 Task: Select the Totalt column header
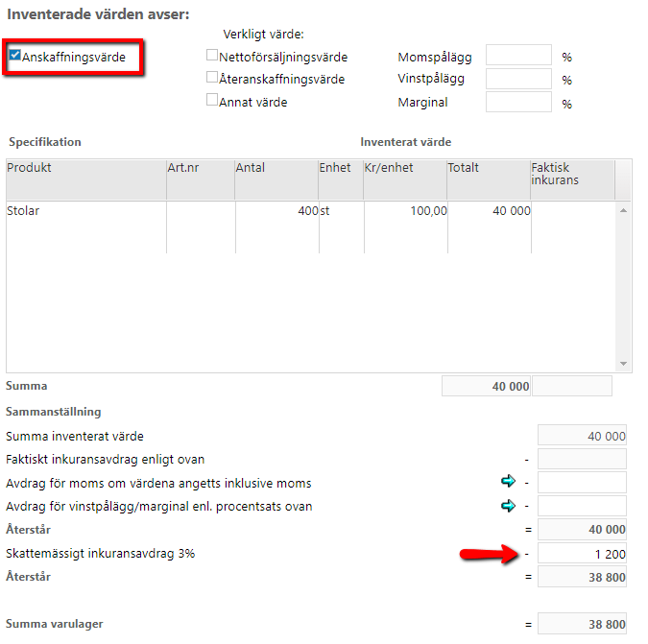coord(489,179)
